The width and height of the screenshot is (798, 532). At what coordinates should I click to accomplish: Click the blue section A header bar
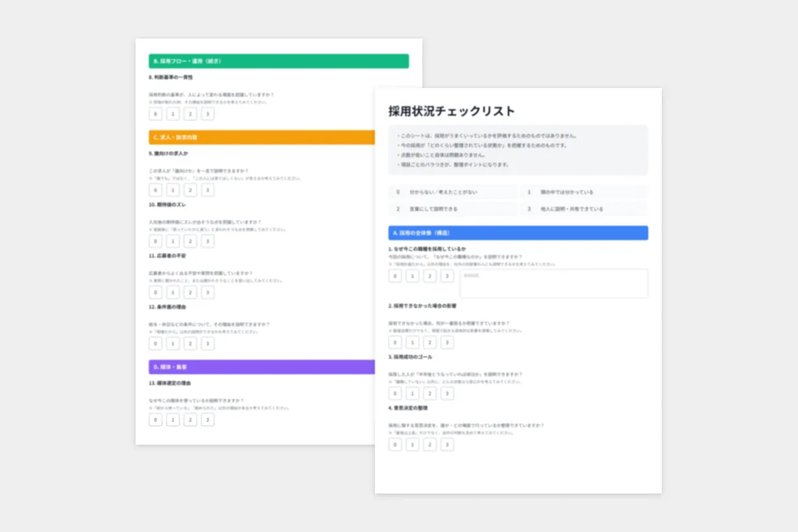(x=518, y=233)
